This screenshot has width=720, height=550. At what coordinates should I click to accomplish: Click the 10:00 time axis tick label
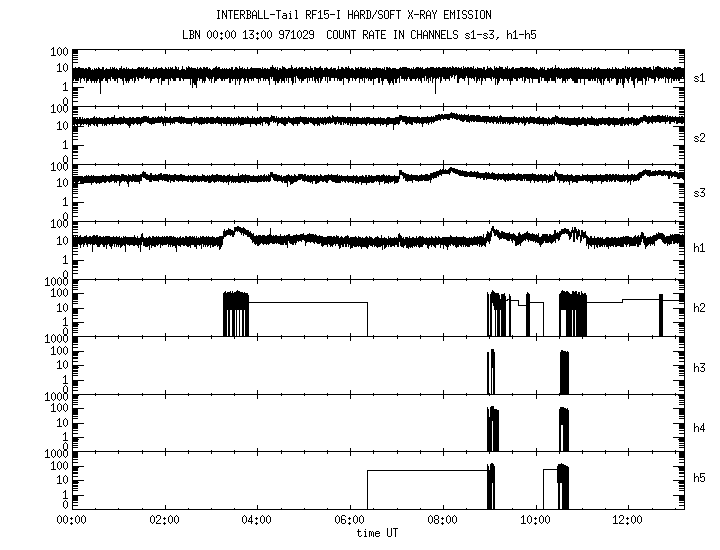pos(535,521)
